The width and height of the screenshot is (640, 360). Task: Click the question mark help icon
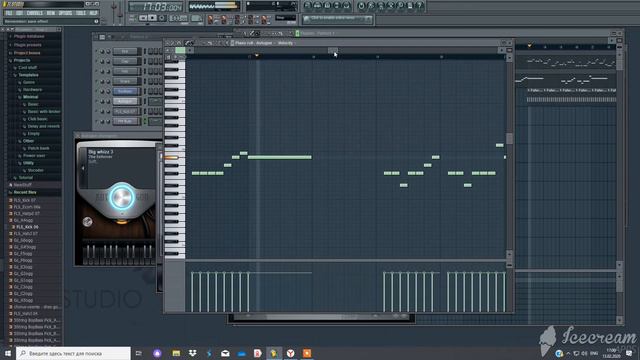pos(420,6)
